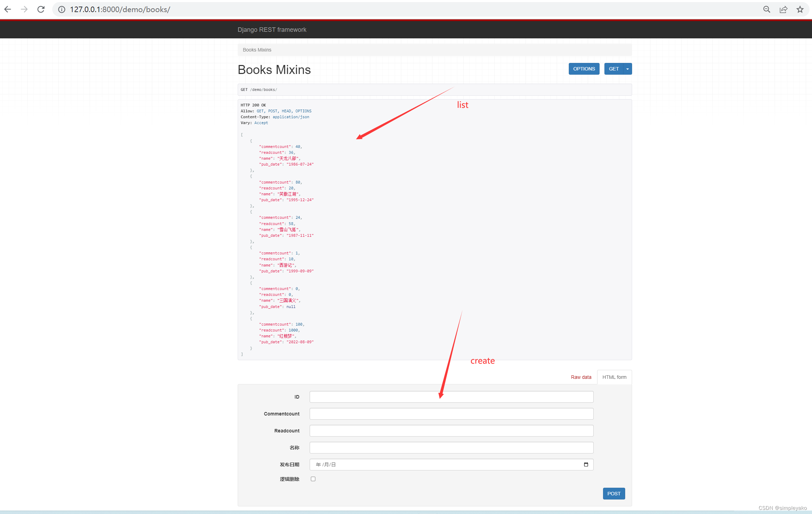Select the HTML form tab

[614, 377]
